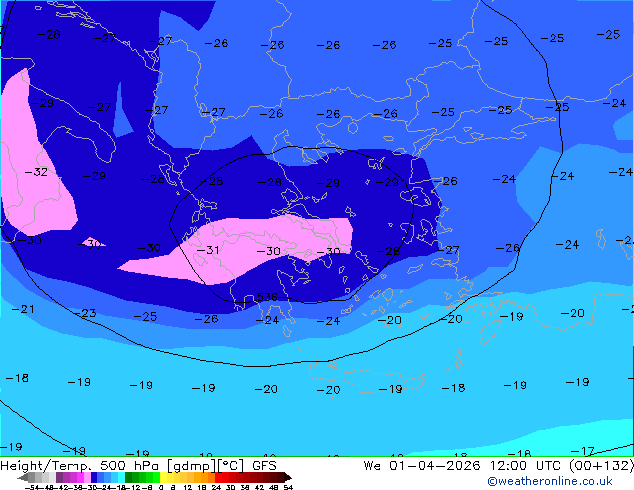Click the -21 temperature label
The width and height of the screenshot is (634, 490).
pos(23,309)
